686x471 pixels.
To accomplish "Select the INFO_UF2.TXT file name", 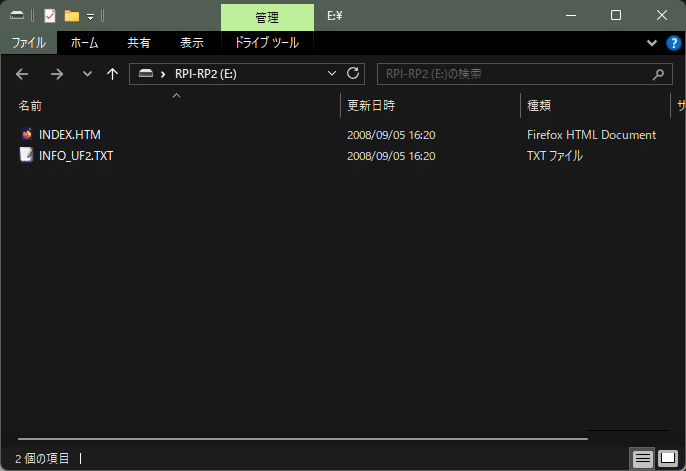I will pyautogui.click(x=76, y=156).
